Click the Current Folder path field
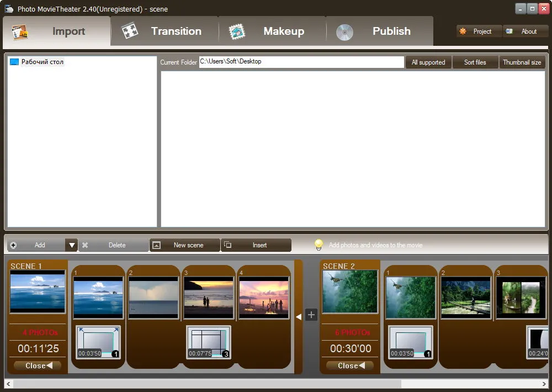The width and height of the screenshot is (552, 392). (301, 62)
